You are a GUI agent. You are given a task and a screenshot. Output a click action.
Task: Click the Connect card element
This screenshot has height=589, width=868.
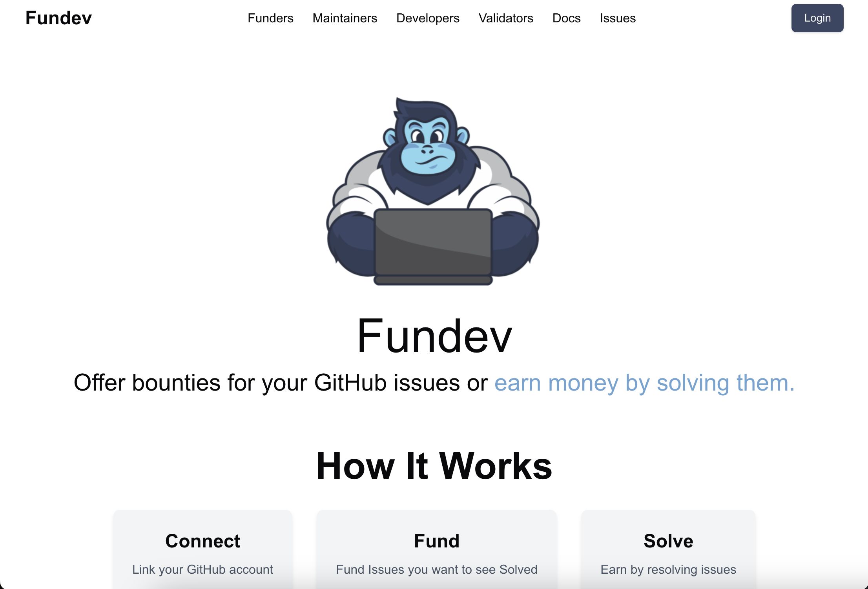(x=203, y=551)
